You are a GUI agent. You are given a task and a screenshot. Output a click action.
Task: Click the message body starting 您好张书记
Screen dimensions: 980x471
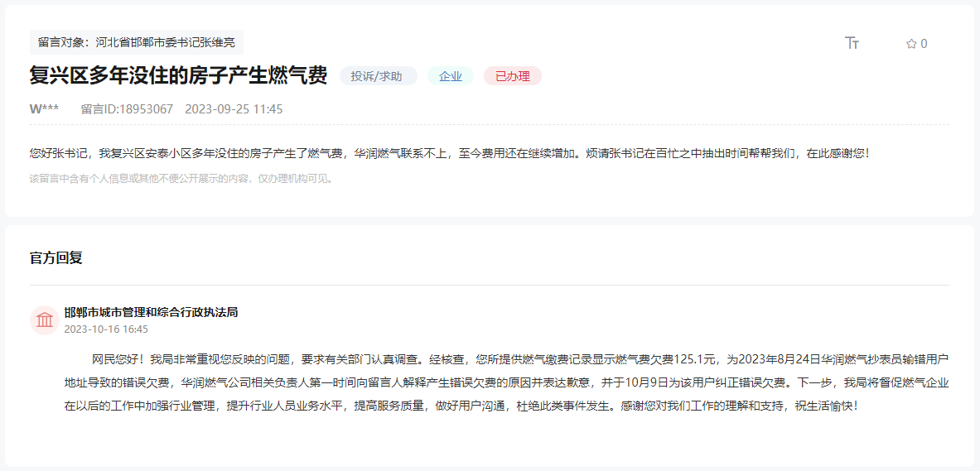pos(449,152)
